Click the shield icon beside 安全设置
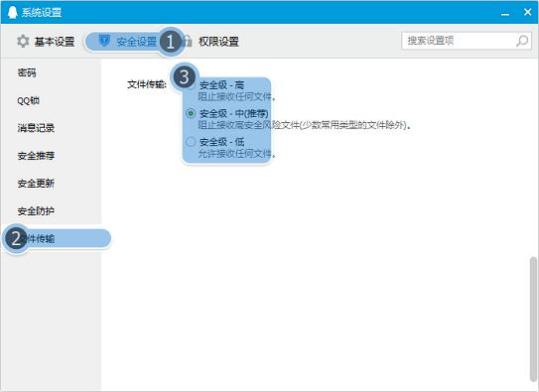 [x=104, y=41]
